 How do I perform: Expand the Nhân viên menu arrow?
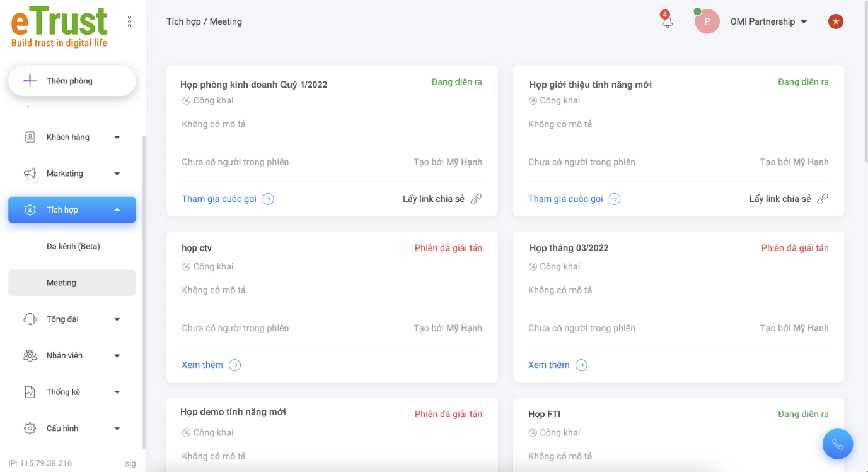(x=117, y=356)
